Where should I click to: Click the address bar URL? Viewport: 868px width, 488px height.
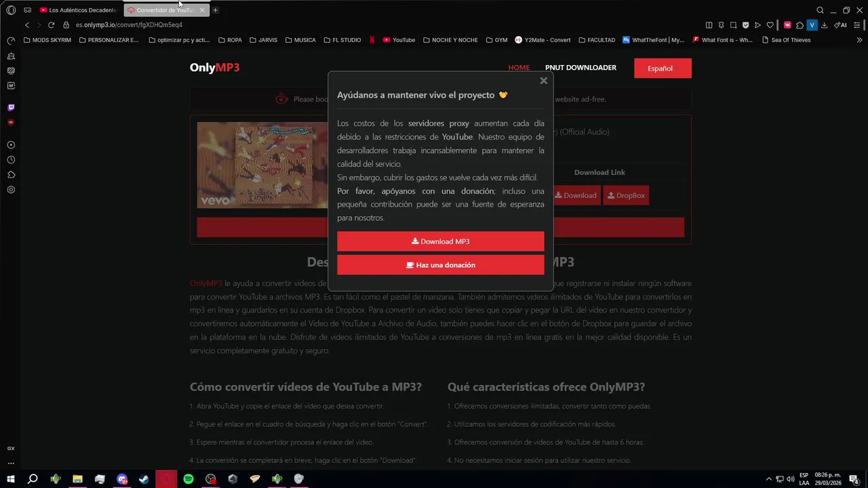(129, 25)
